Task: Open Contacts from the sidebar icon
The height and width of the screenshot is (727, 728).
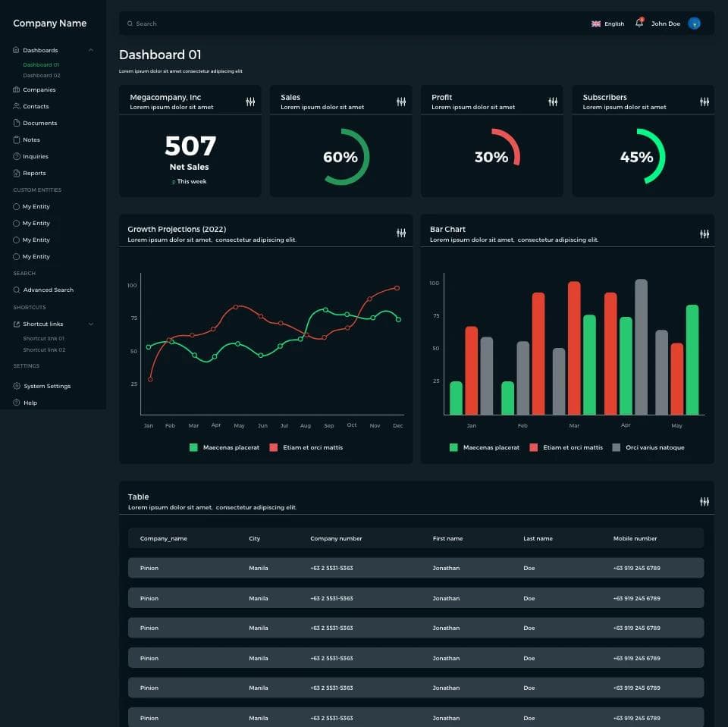Action: tap(16, 106)
